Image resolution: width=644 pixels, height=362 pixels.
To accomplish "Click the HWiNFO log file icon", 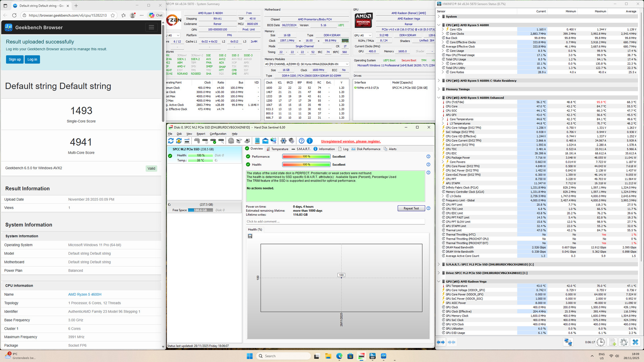I will pos(612,342).
